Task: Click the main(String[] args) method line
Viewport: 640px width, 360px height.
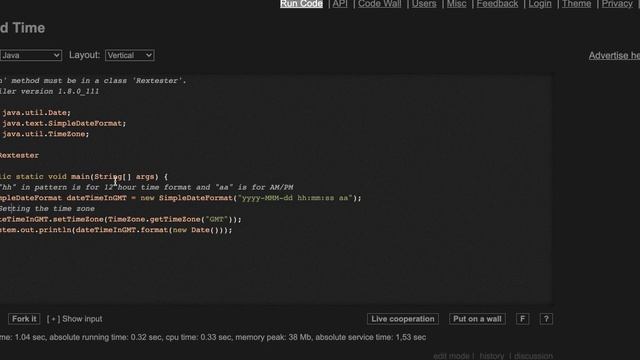Action: [84, 177]
